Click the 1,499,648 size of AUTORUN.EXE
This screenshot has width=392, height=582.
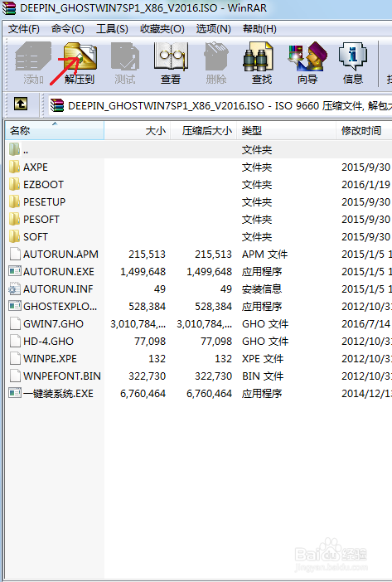[x=143, y=272]
